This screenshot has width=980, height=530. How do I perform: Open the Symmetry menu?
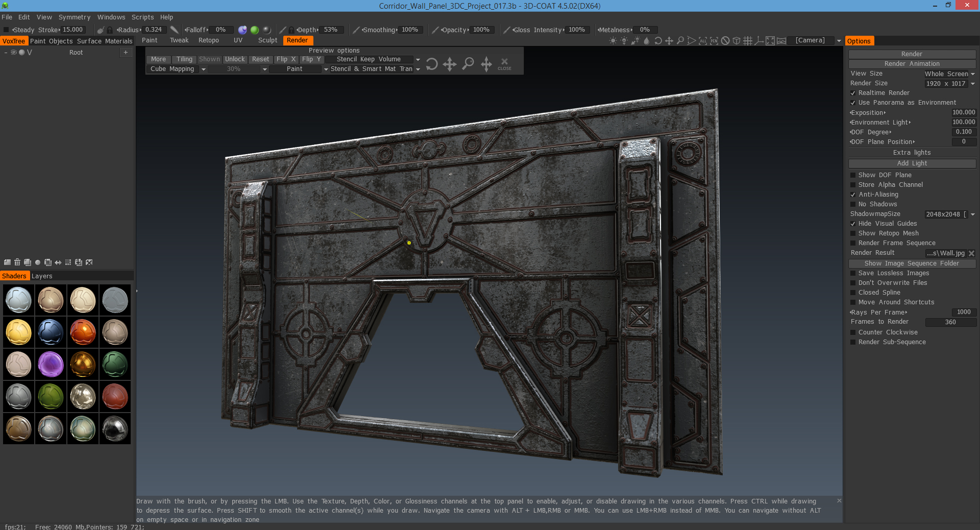(x=75, y=17)
